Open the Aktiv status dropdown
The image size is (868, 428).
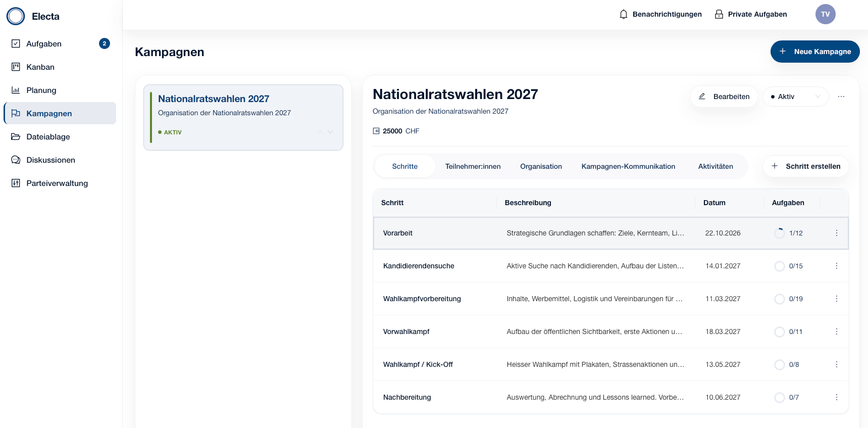pos(796,97)
